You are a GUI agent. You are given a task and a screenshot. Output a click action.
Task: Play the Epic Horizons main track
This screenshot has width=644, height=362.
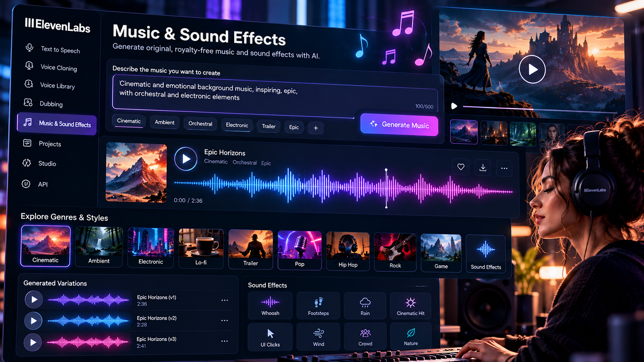pos(186,159)
